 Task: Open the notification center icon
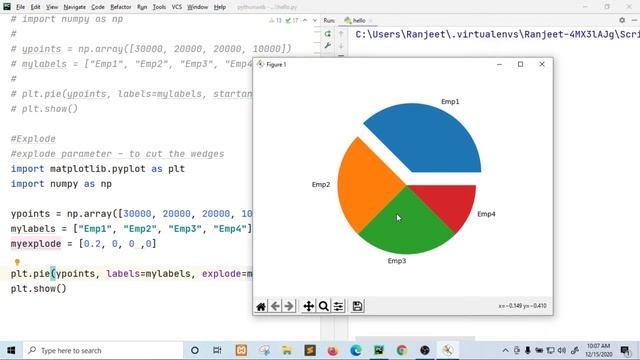625,350
